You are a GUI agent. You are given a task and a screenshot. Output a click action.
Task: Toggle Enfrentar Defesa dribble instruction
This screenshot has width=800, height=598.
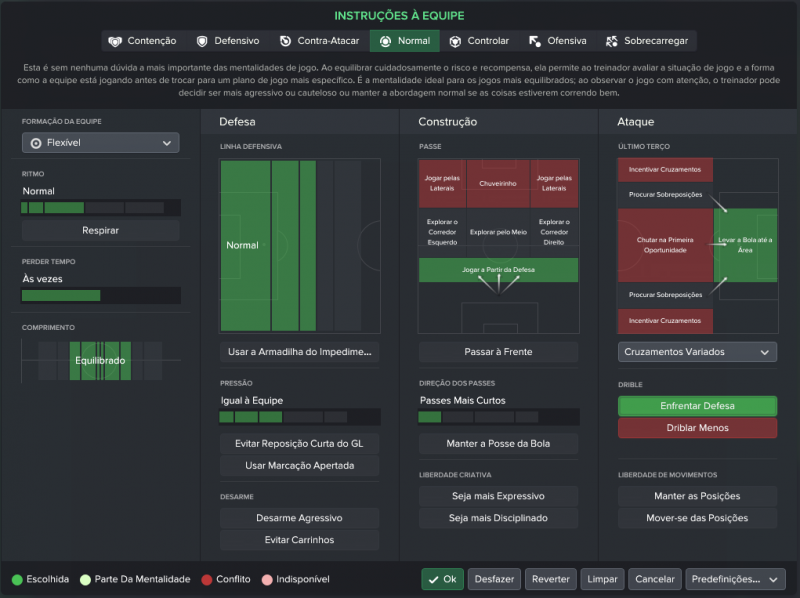[x=697, y=406]
